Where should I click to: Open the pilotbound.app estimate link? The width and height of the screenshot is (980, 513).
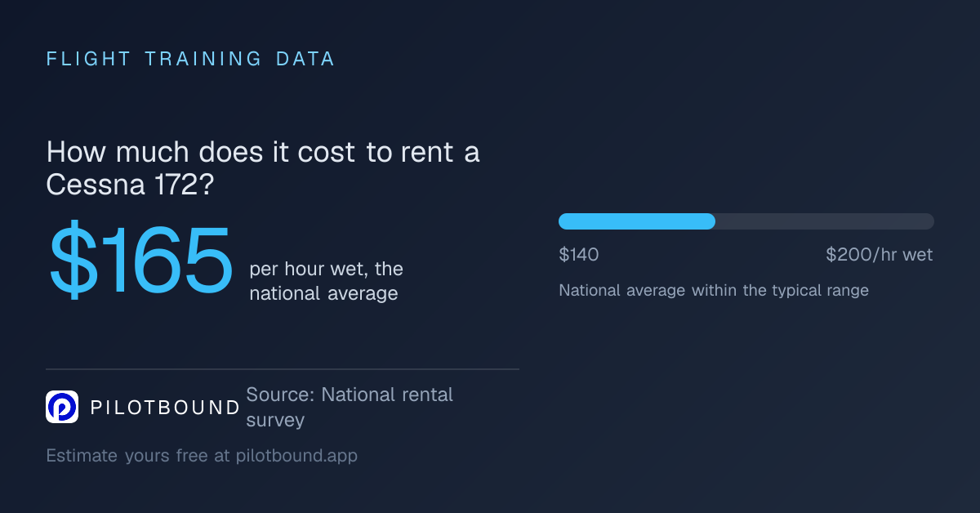click(x=296, y=456)
